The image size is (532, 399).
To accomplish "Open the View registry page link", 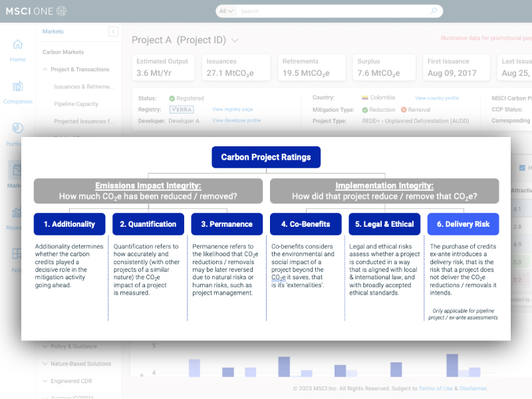I will (x=233, y=109).
